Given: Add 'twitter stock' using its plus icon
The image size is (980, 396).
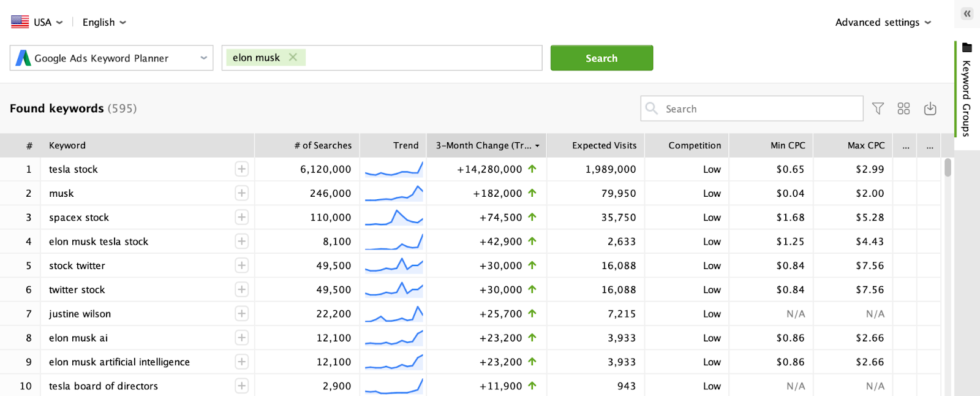Looking at the screenshot, I should click(242, 289).
